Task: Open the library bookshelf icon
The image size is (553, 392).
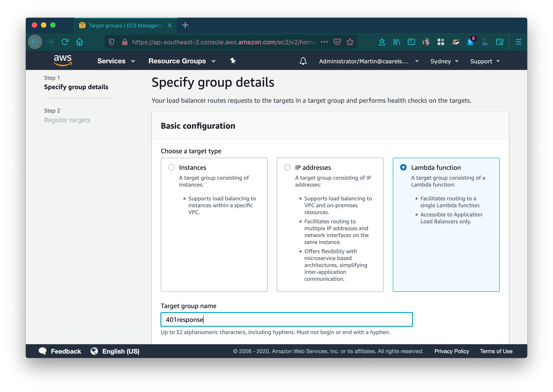Action: click(x=396, y=42)
